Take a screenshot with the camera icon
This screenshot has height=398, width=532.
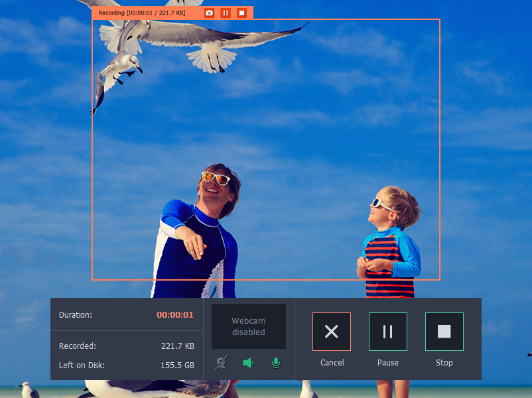pyautogui.click(x=210, y=13)
